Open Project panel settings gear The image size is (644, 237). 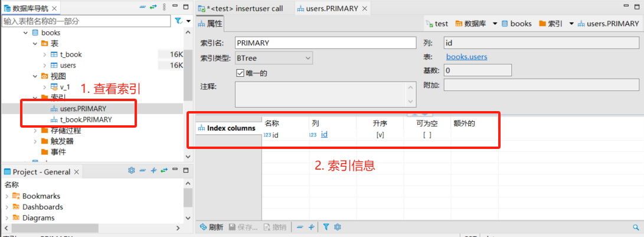click(132, 171)
